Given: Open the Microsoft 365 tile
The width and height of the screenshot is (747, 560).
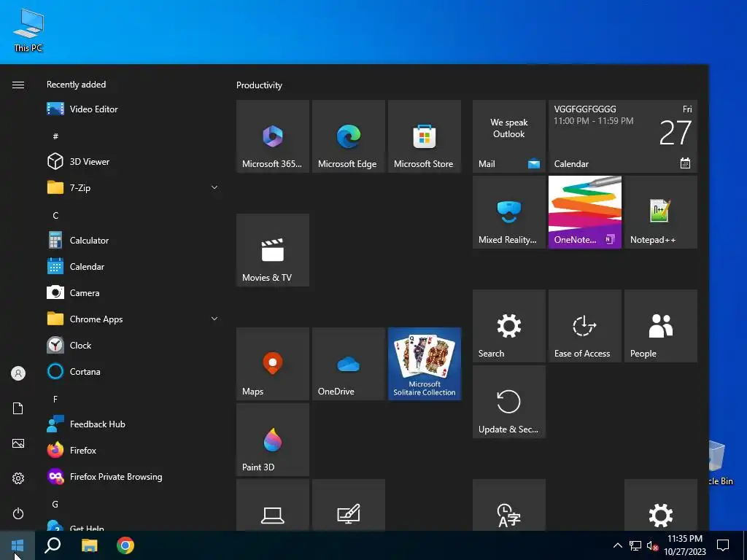Looking at the screenshot, I should tap(273, 136).
